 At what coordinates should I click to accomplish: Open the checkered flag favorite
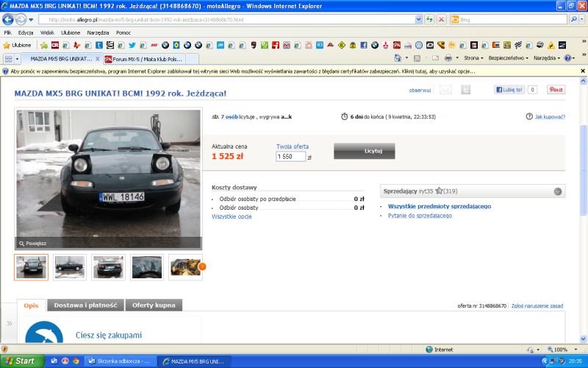(x=518, y=45)
